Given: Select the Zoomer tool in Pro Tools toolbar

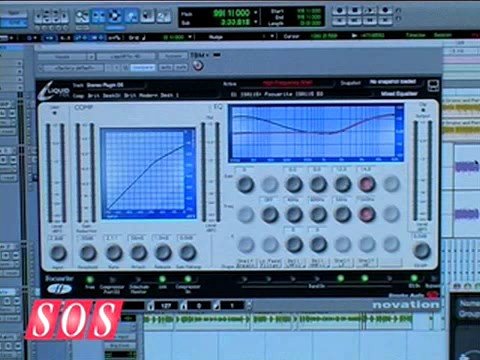Looking at the screenshot, I should tap(82, 16).
